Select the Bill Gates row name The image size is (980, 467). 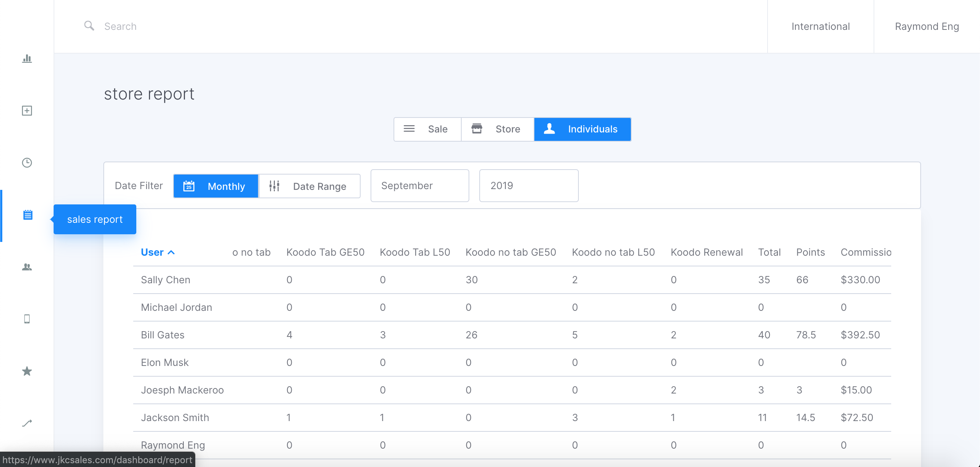[163, 335]
